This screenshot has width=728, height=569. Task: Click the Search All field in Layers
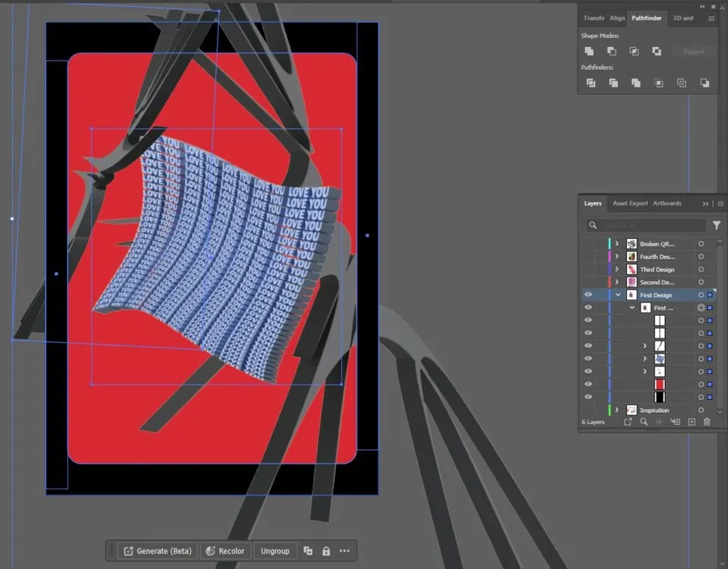[x=646, y=225]
